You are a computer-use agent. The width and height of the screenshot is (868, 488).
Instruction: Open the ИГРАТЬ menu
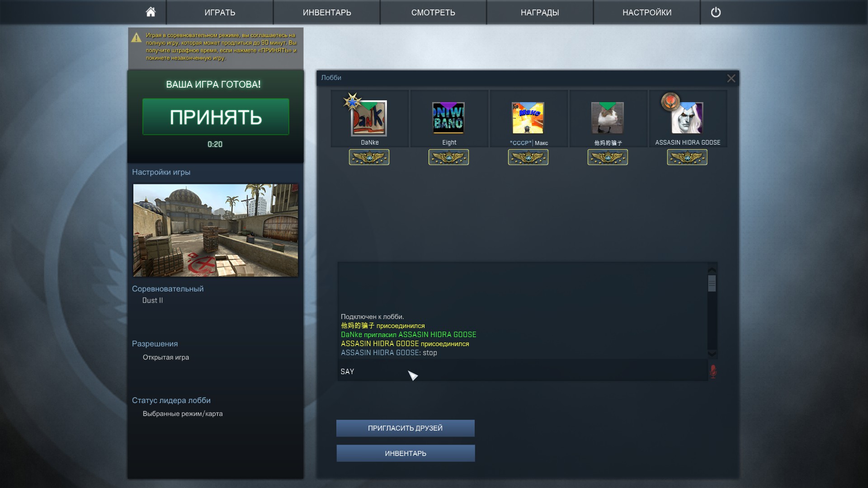coord(220,12)
